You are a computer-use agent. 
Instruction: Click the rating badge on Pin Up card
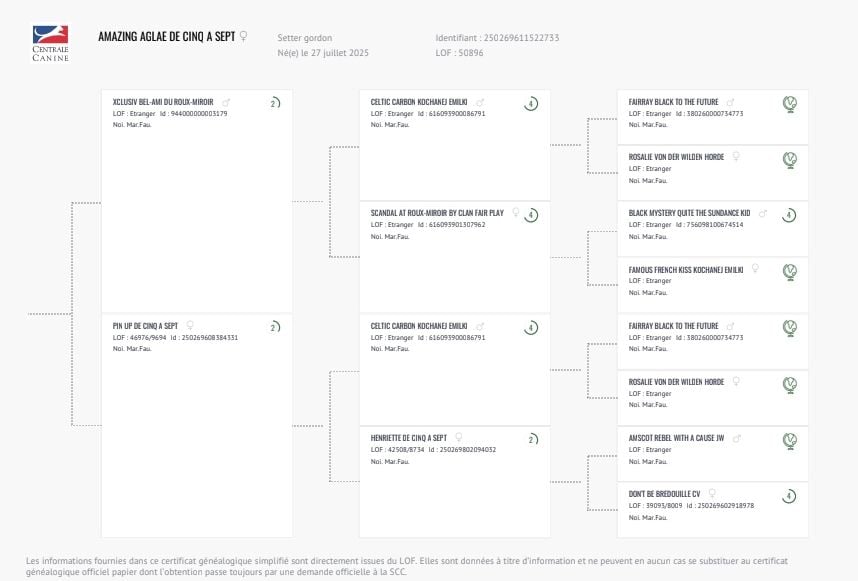tap(274, 327)
